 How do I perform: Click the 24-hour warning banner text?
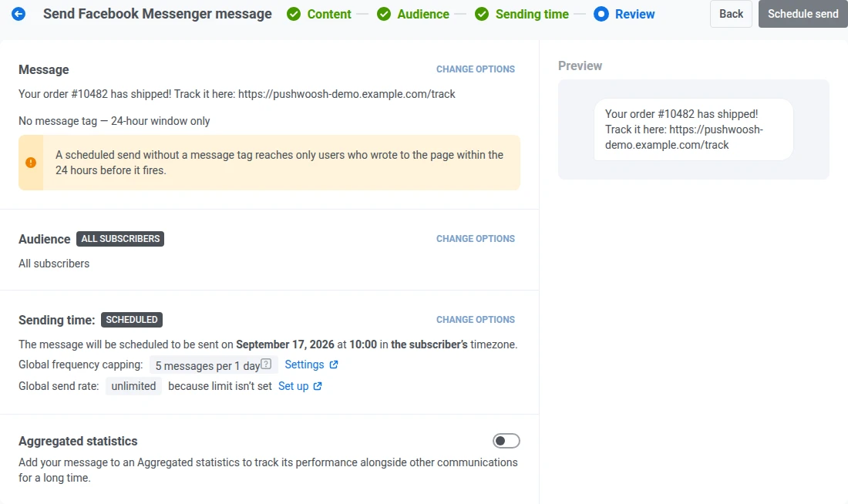click(280, 163)
